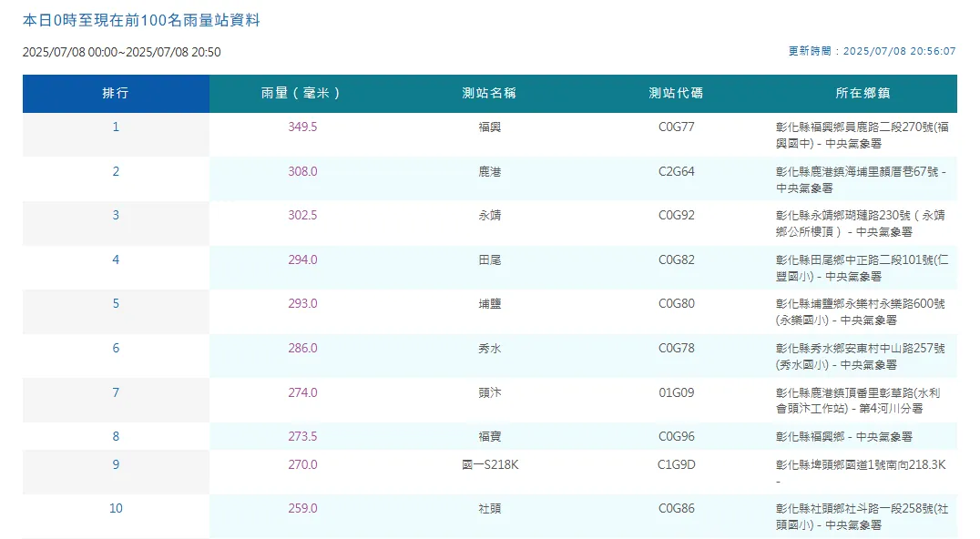Select station name 鹿港
Image resolution: width=980 pixels, height=539 pixels.
tap(489, 172)
